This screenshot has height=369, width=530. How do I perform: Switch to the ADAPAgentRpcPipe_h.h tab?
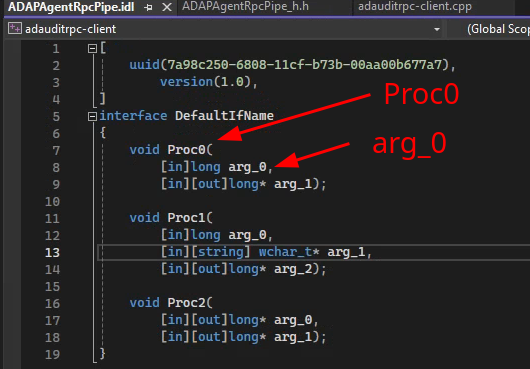245,7
